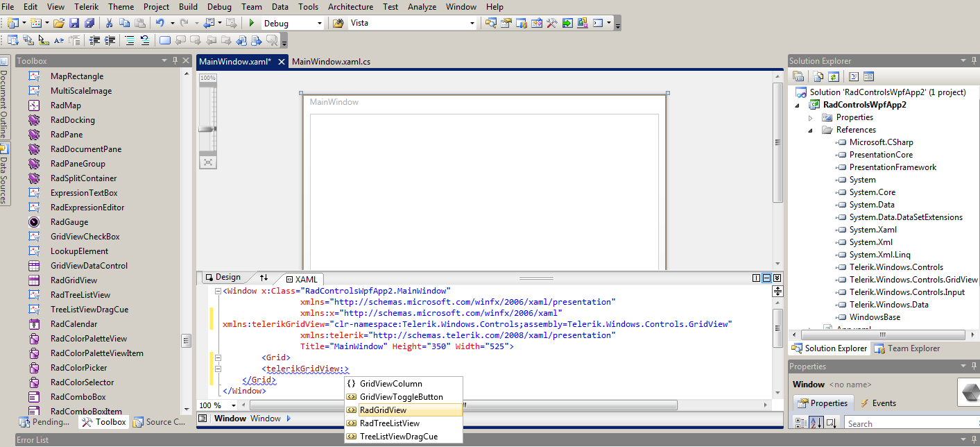Click the Navigate Backward toolbar icon
Image resolution: width=980 pixels, height=447 pixels.
pos(209,23)
